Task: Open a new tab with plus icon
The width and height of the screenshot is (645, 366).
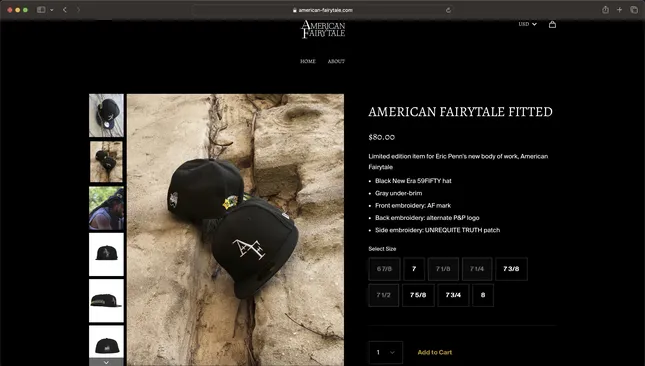Action: [x=619, y=10]
